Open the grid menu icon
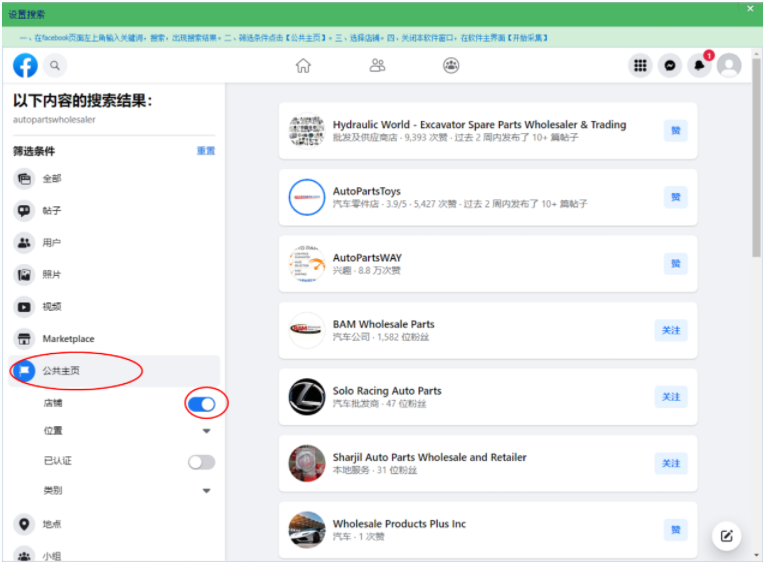The height and width of the screenshot is (562, 763). click(640, 65)
